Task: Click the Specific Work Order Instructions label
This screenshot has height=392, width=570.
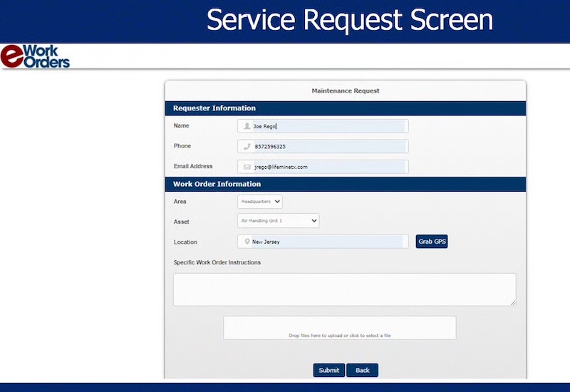Action: [217, 262]
